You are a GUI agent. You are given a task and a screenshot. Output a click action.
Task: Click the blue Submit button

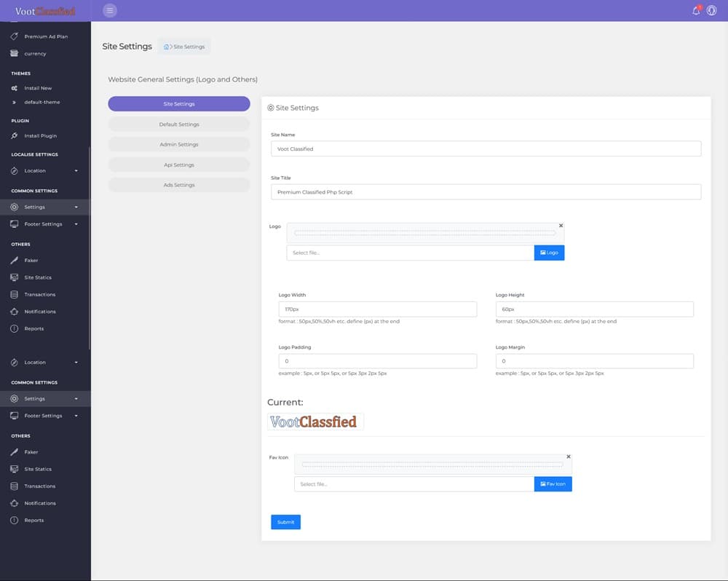click(x=285, y=522)
